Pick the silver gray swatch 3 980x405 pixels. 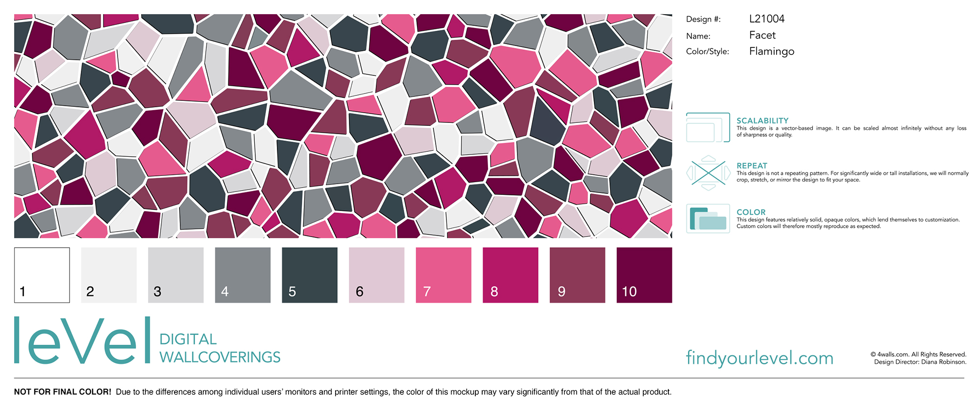(x=176, y=275)
